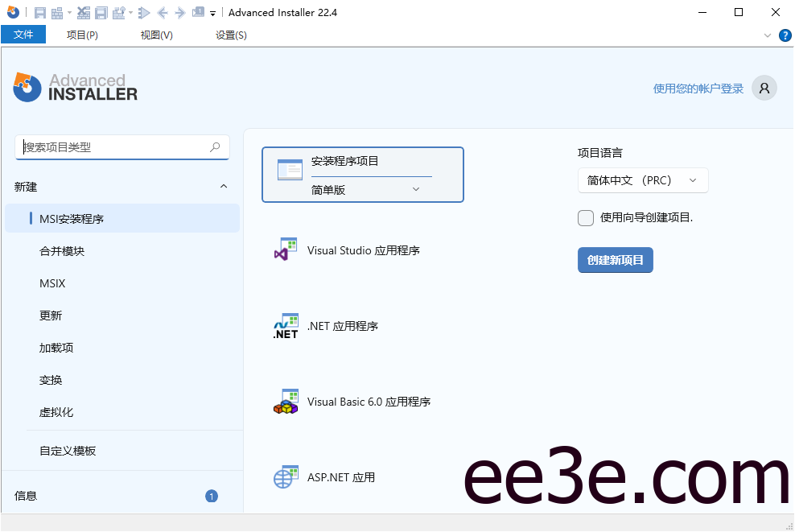Open the 项目语言 dropdown showing 简体中文
Viewport: 795px width, 532px height.
(x=642, y=180)
